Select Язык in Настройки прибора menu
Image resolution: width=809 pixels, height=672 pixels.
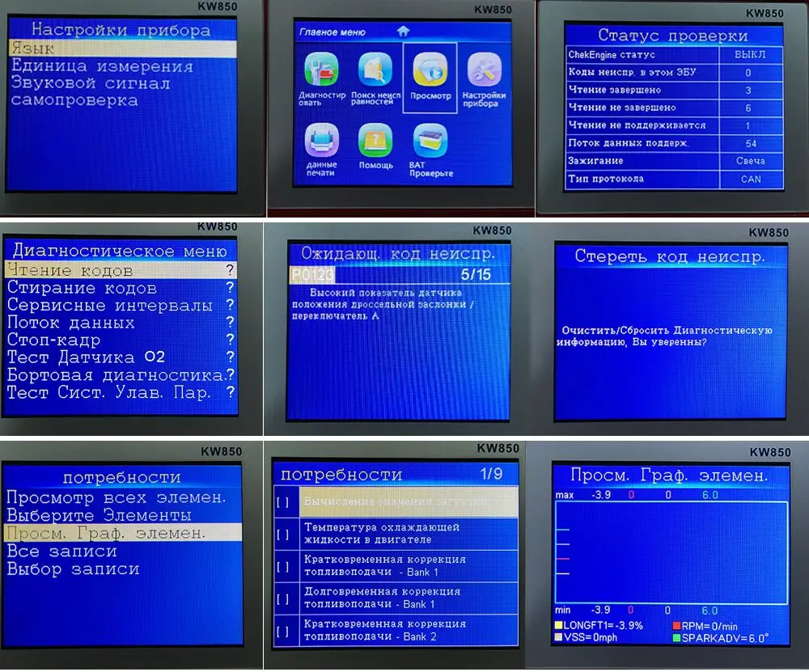pos(123,49)
